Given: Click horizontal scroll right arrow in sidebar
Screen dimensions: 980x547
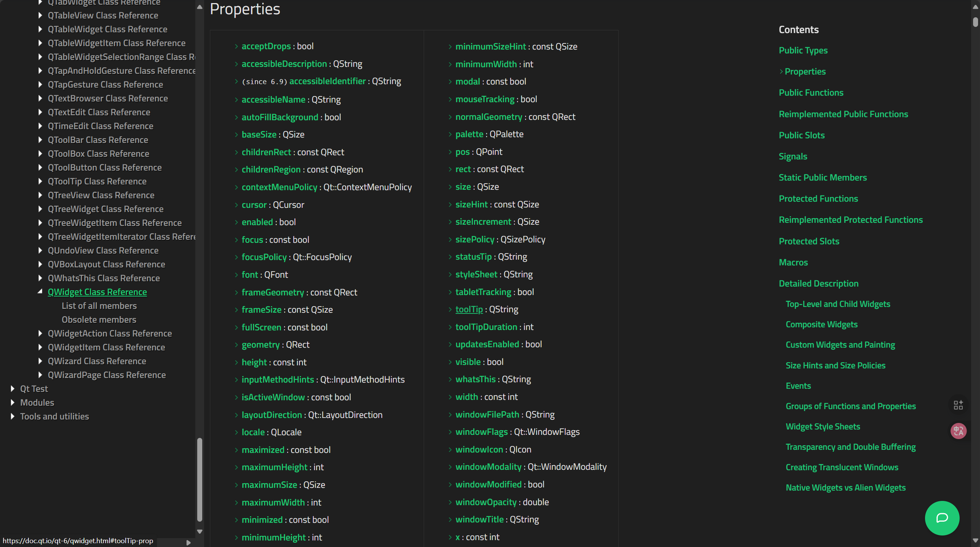Looking at the screenshot, I should point(188,542).
